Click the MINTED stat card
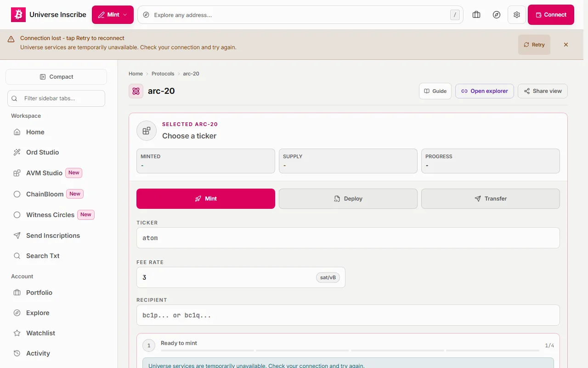 pos(206,161)
